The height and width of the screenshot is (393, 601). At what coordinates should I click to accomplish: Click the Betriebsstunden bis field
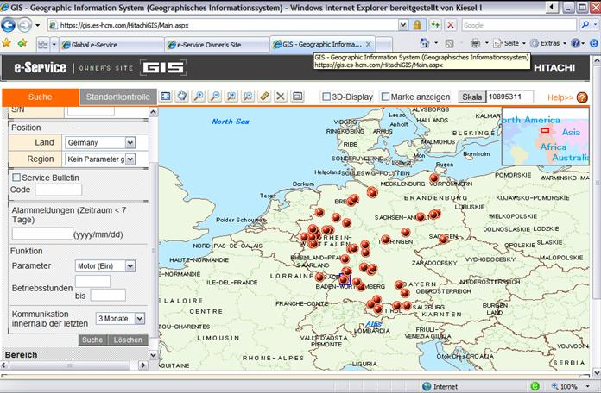point(108,295)
